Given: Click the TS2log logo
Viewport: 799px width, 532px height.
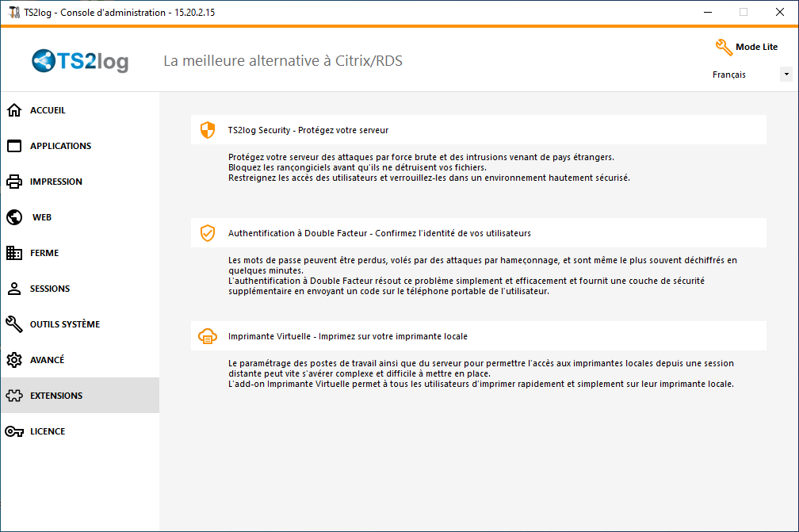Looking at the screenshot, I should click(x=80, y=61).
